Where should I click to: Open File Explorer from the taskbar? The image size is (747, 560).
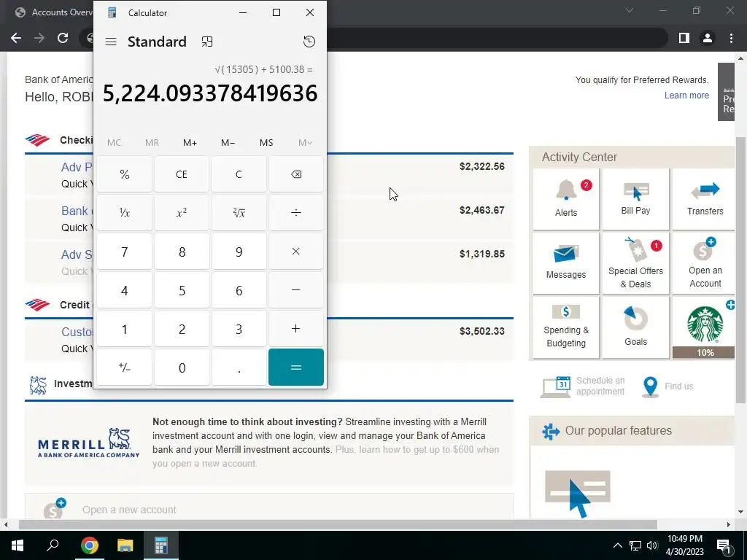(x=125, y=545)
